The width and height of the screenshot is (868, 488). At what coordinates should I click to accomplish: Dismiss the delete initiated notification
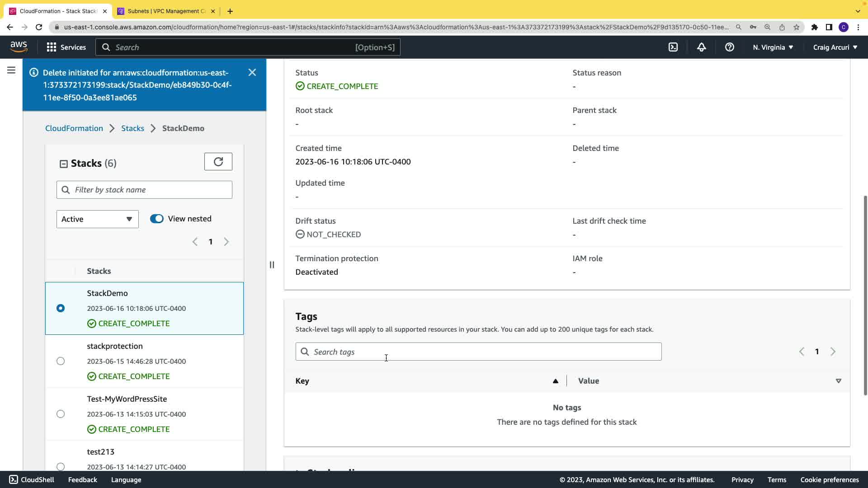[x=252, y=72]
